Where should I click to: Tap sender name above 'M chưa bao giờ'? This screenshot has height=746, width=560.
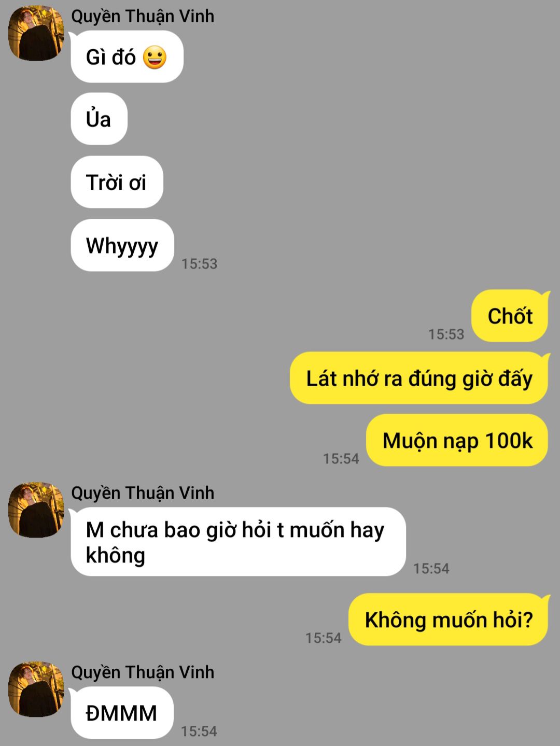click(x=143, y=493)
